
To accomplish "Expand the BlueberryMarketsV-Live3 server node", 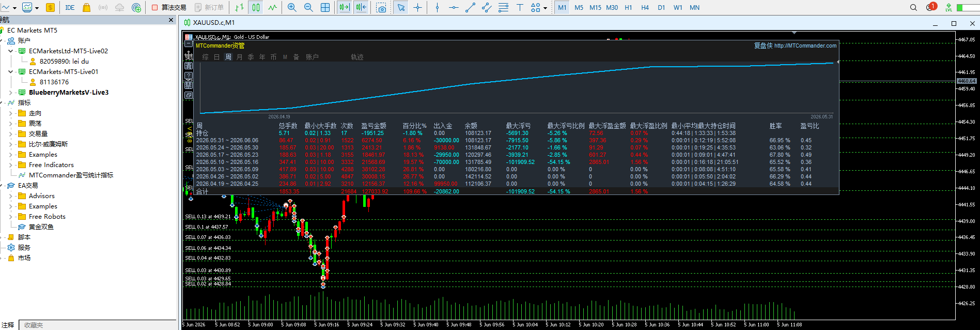I will (x=10, y=92).
